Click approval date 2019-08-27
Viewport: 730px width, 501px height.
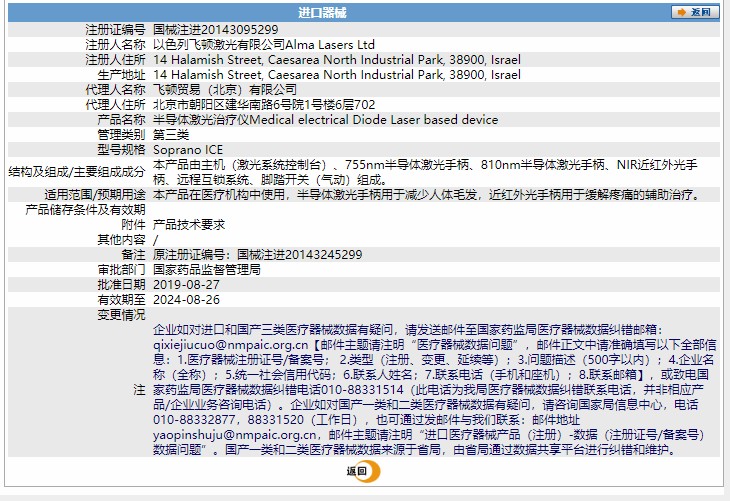pyautogui.click(x=186, y=284)
